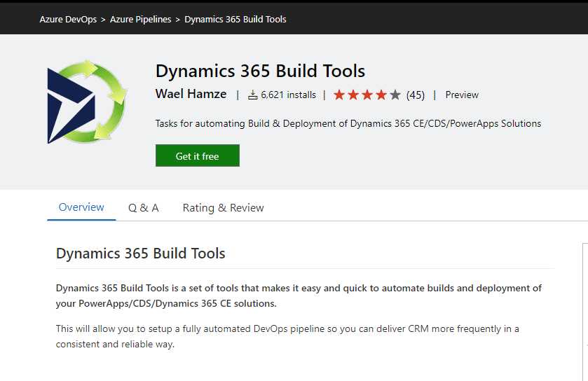
Task: Click the installs download icon
Action: tap(253, 95)
